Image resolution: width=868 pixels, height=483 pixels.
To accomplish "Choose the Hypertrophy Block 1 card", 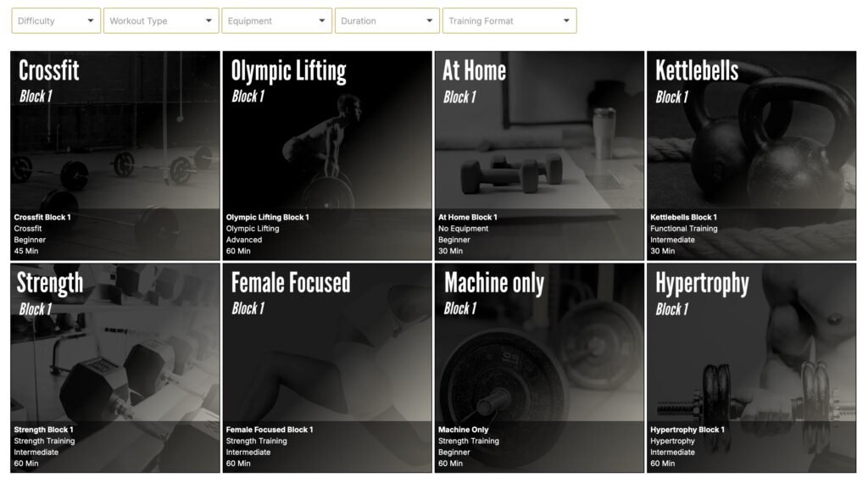I will pos(751,356).
